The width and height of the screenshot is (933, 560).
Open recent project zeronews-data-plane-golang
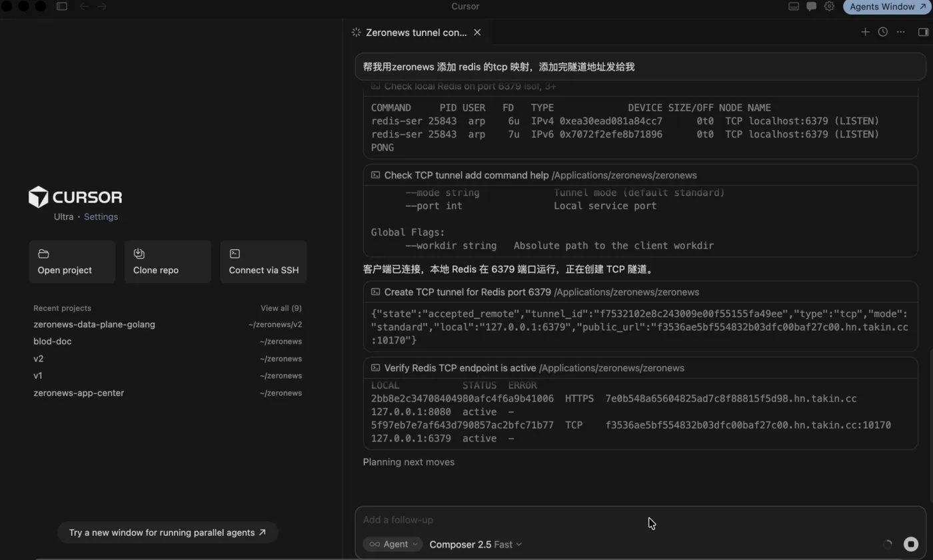(167, 324)
